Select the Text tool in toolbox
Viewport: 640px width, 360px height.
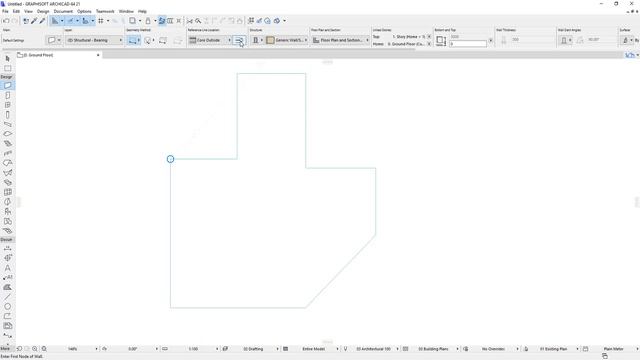[7, 268]
